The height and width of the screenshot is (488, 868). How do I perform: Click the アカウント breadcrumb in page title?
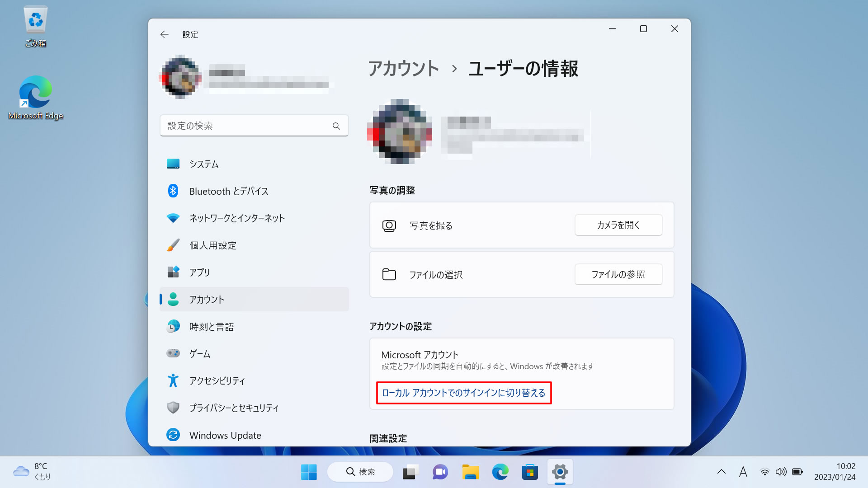pyautogui.click(x=403, y=69)
